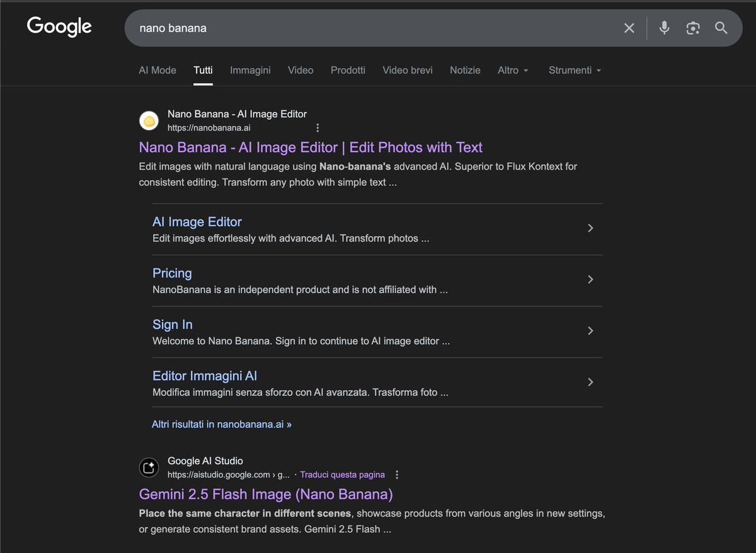Viewport: 756px width, 553px height.
Task: Open 'Gemini 2.5 Flash Image (Nano Banana)' result
Action: pos(266,494)
